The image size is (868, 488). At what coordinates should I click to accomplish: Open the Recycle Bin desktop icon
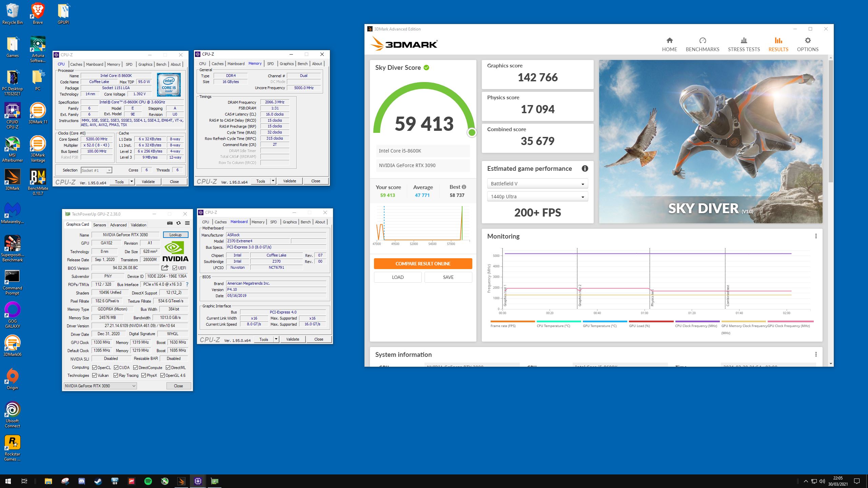tap(13, 14)
